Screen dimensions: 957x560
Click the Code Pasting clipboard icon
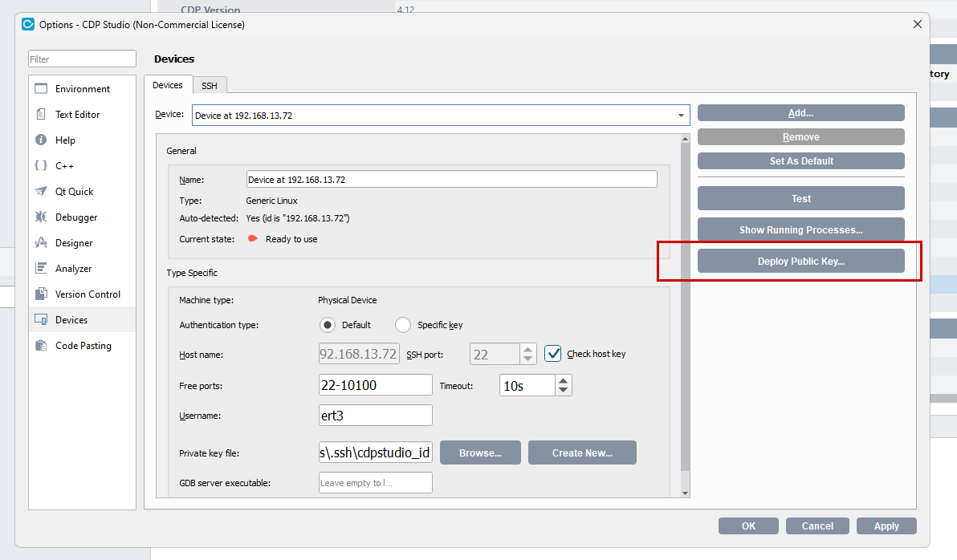(41, 345)
